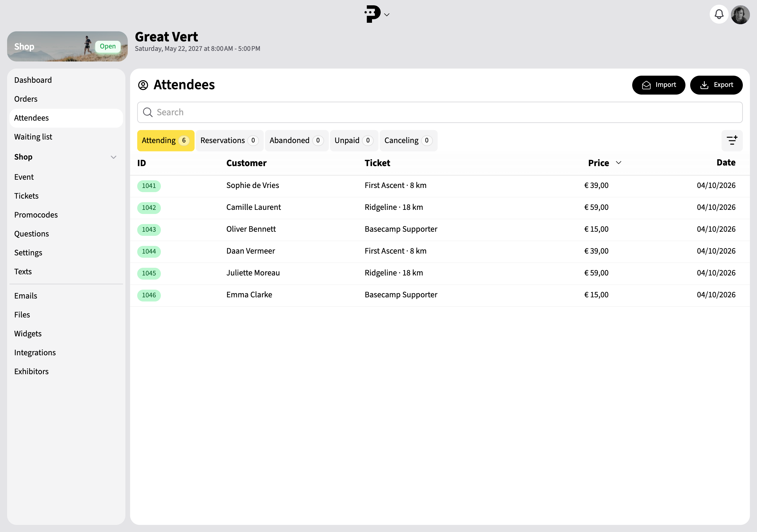This screenshot has height=532, width=757.
Task: Open the add filter icon
Action: pyautogui.click(x=732, y=140)
